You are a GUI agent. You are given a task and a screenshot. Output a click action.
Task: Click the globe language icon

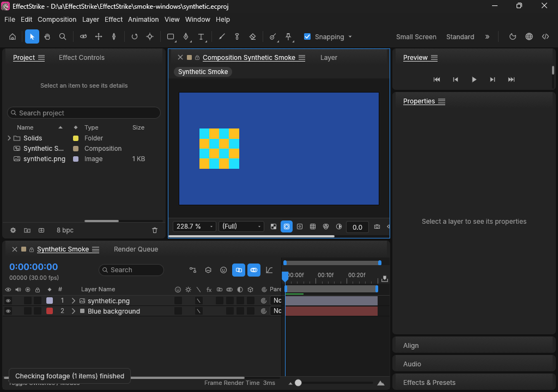point(529,36)
